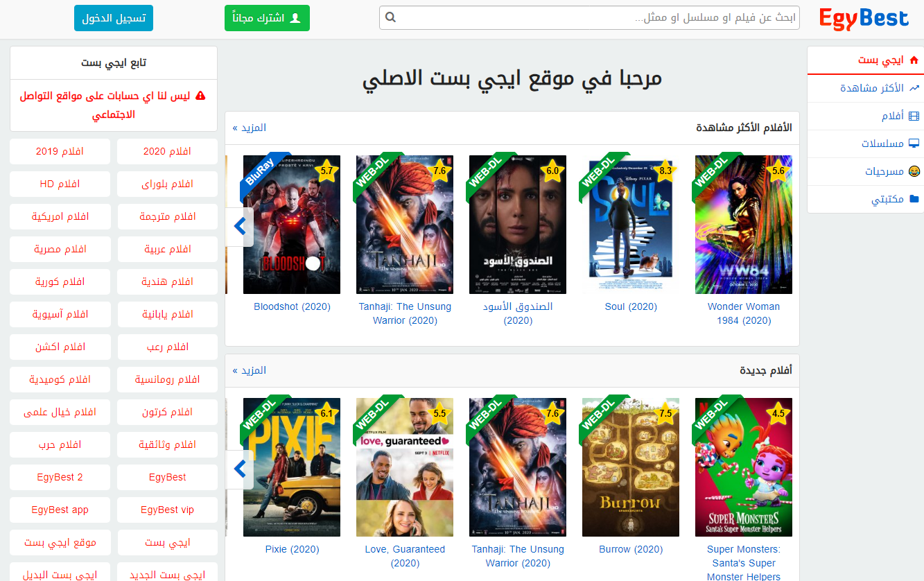Click the 8.3 star rating on Soul
Viewport: 924px width, 581px height.
point(665,170)
